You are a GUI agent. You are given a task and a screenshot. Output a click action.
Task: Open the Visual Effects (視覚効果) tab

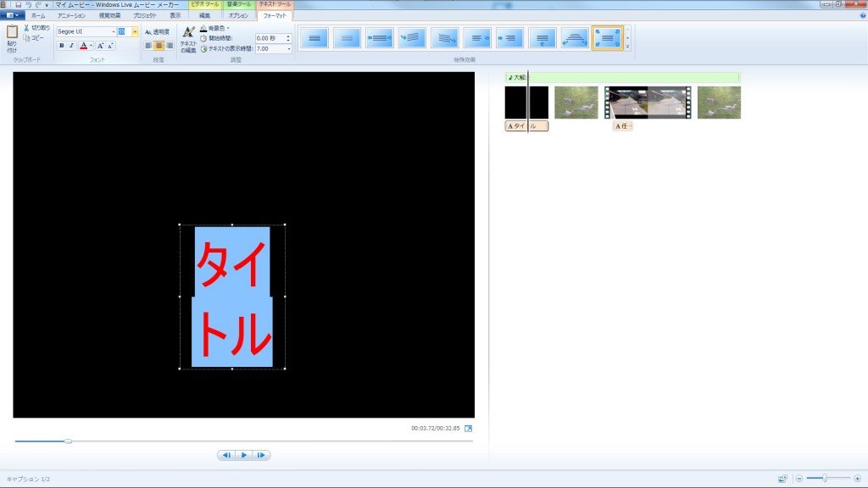109,15
